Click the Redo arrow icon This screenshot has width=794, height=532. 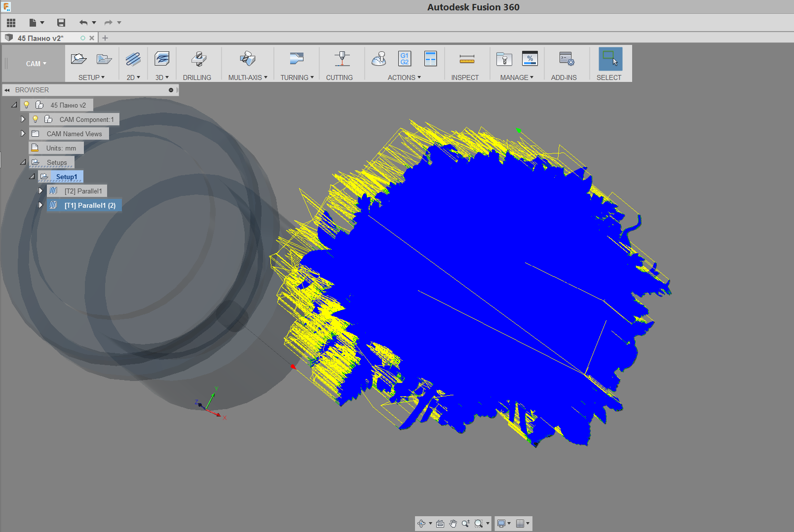[x=108, y=23]
